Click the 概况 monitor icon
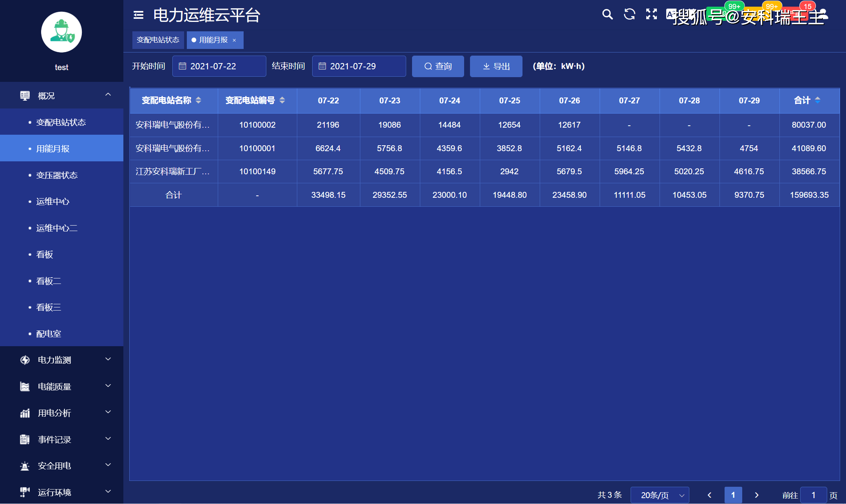The width and height of the screenshot is (846, 504). pyautogui.click(x=25, y=96)
